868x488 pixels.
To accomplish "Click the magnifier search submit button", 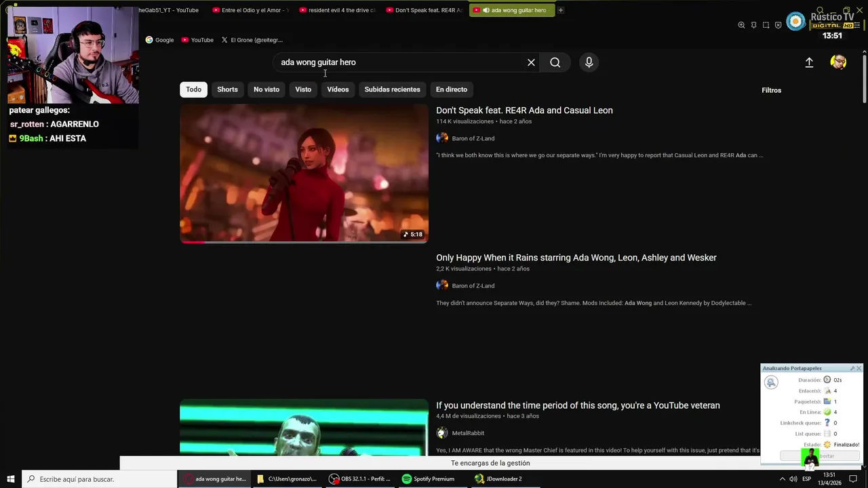I will pos(555,62).
